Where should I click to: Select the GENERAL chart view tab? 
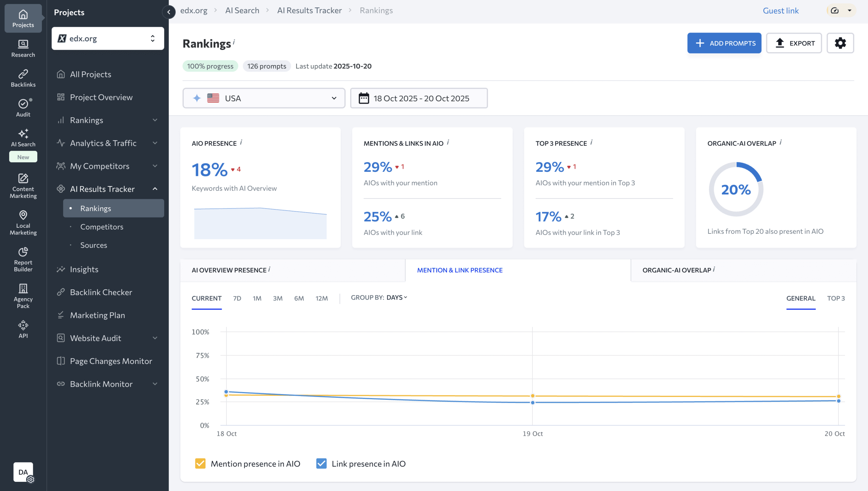tap(801, 299)
